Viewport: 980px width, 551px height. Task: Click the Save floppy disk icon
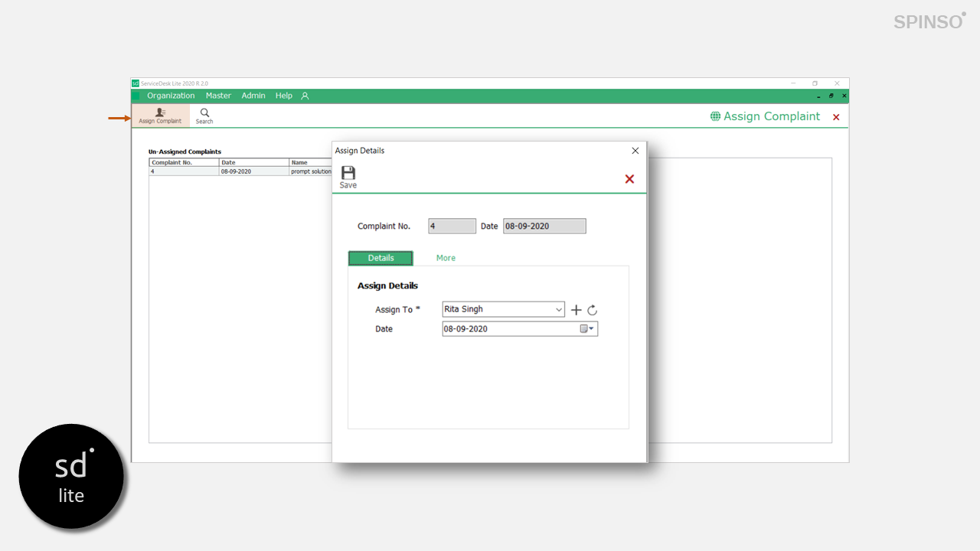tap(348, 174)
